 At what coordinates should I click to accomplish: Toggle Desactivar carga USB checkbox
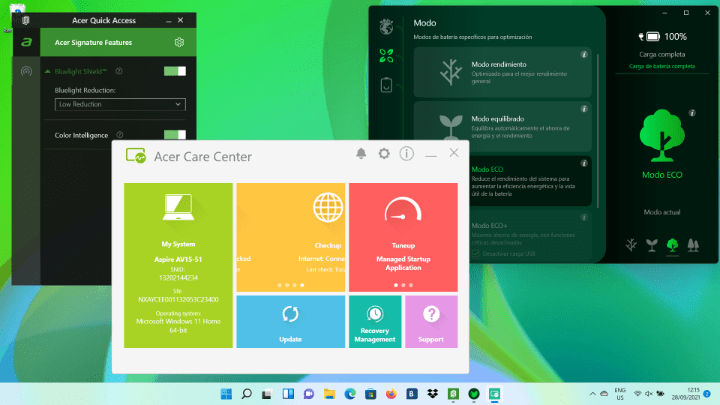(x=476, y=253)
